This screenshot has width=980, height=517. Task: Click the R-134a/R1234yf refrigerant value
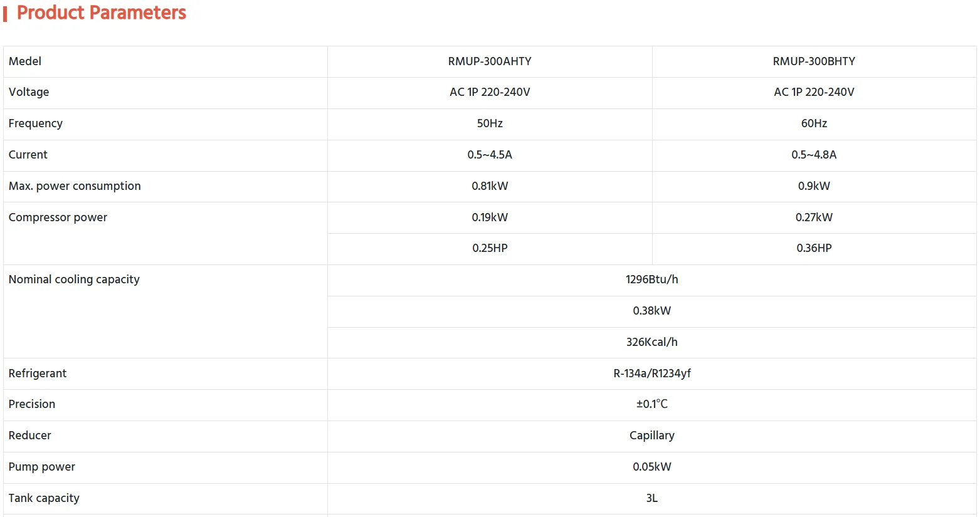click(651, 373)
